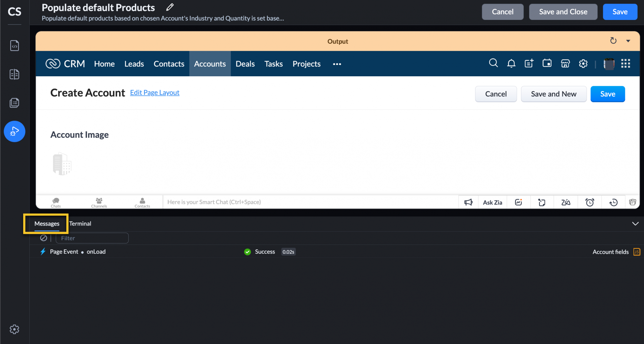Save the client script
644x344 pixels.
coord(620,12)
